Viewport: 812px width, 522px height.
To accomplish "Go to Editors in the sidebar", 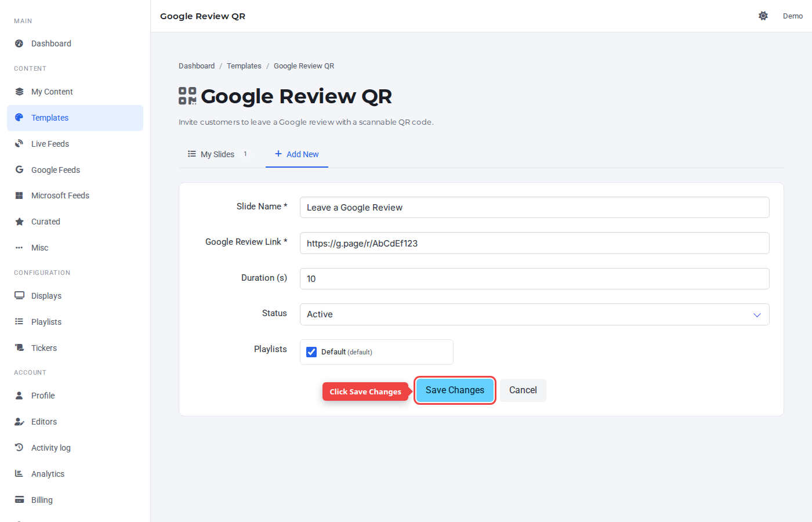I will click(x=75, y=422).
